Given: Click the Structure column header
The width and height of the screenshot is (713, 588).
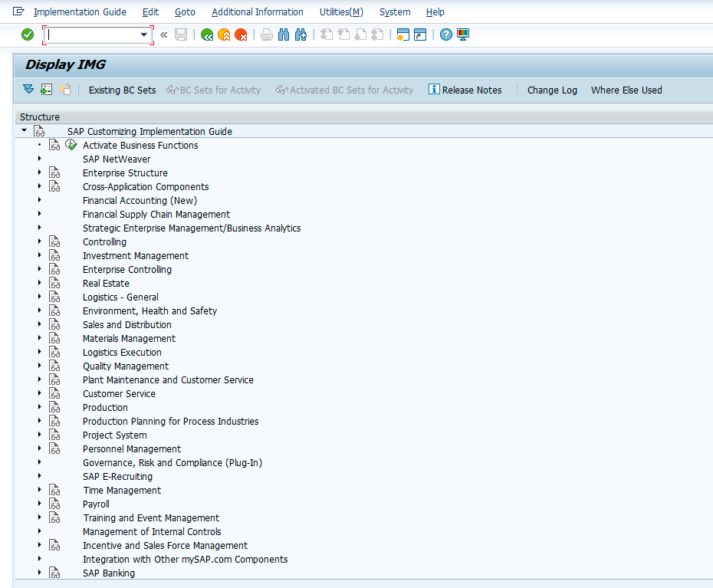Looking at the screenshot, I should pyautogui.click(x=363, y=117).
